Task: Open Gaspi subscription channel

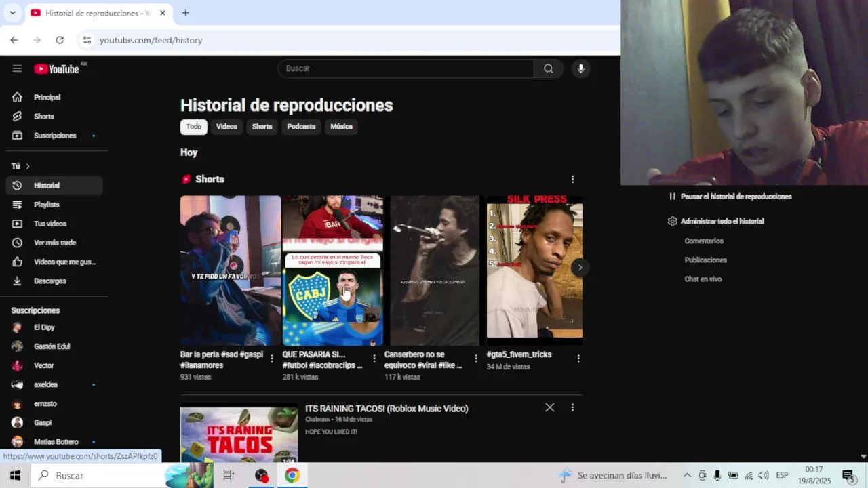Action: coord(54,422)
